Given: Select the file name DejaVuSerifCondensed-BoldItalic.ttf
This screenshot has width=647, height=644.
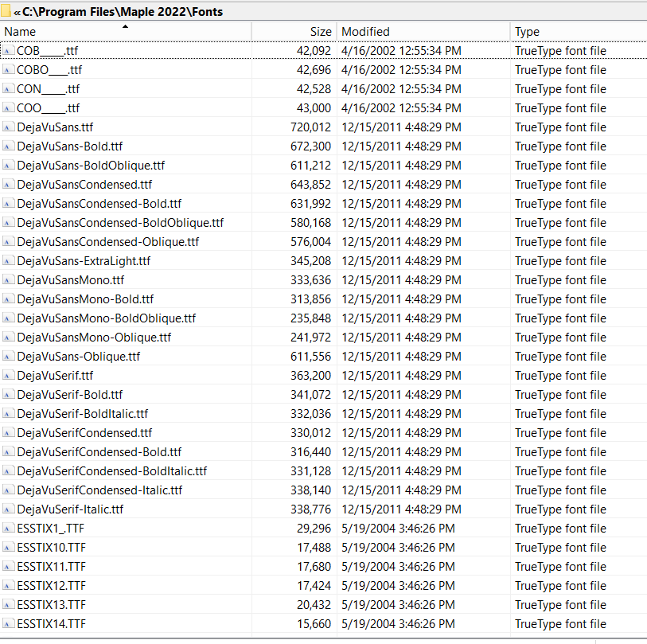Looking at the screenshot, I should 112,471.
